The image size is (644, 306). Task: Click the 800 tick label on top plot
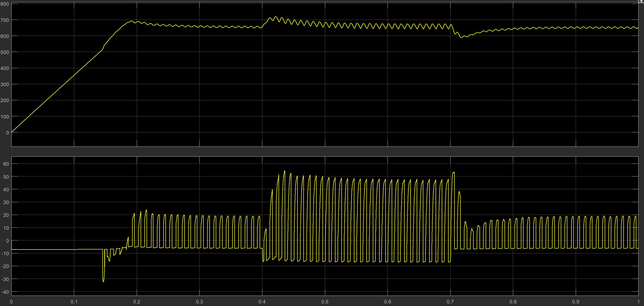[x=4, y=4]
